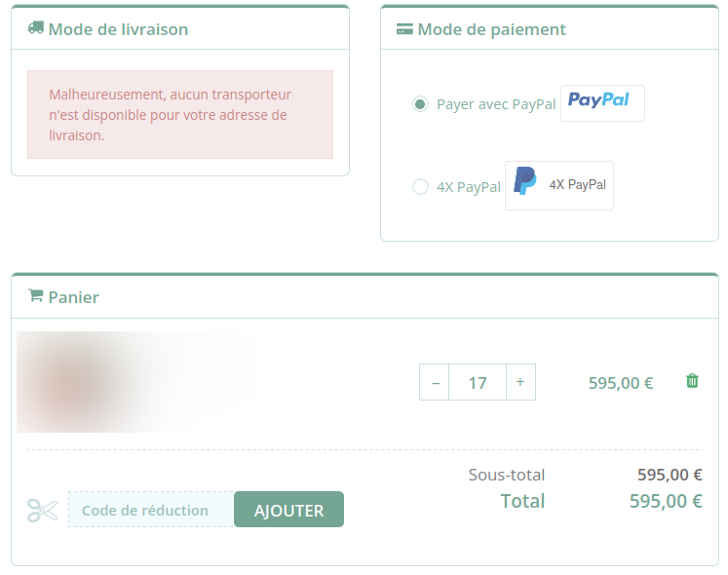
Task: Select Payer avec PayPal radio button
Action: tap(420, 104)
